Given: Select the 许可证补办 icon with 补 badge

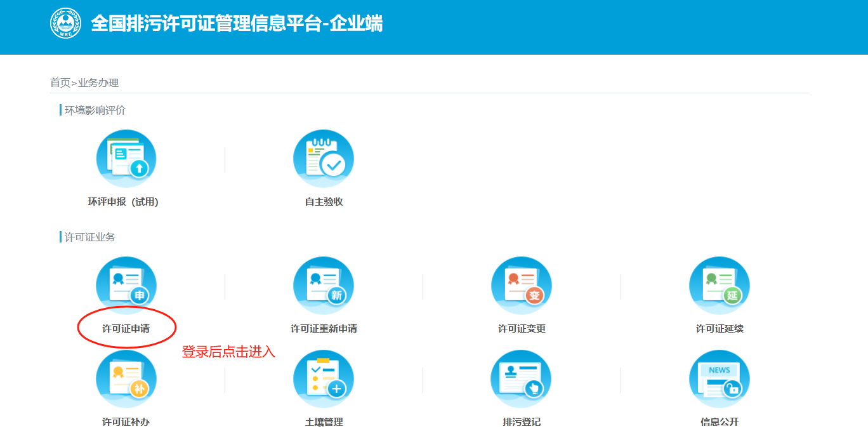Looking at the screenshot, I should pyautogui.click(x=126, y=380).
